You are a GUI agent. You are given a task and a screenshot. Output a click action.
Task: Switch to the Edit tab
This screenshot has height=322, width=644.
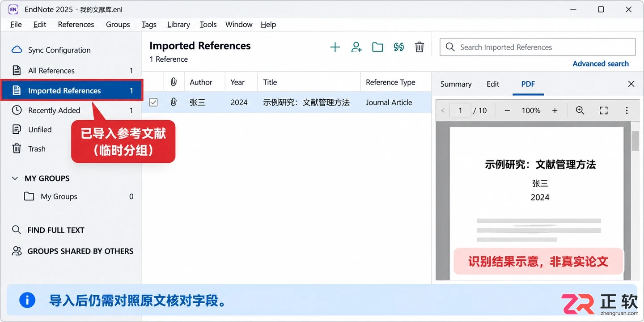pyautogui.click(x=493, y=84)
